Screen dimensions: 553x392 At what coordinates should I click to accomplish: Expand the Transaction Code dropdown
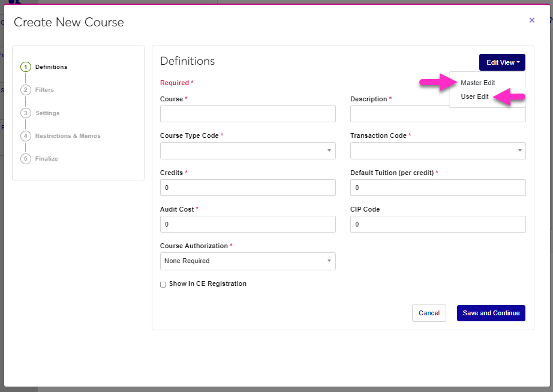click(x=438, y=150)
